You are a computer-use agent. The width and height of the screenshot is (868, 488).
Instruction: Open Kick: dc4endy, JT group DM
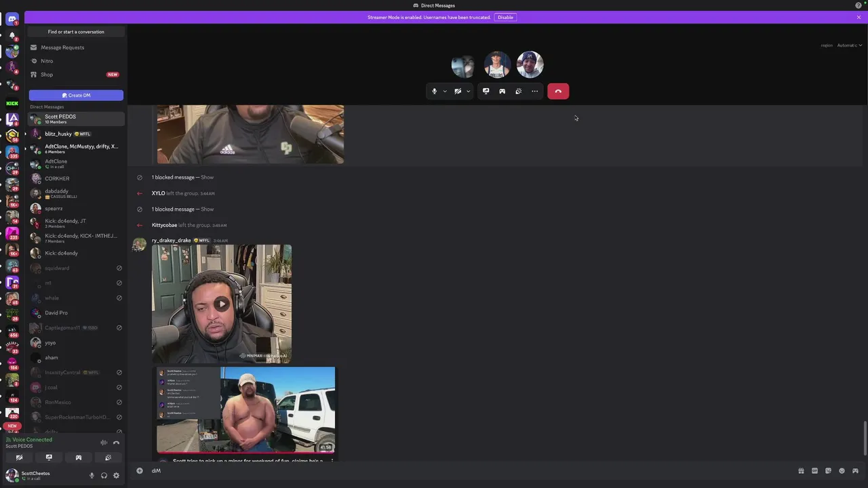[x=76, y=223]
